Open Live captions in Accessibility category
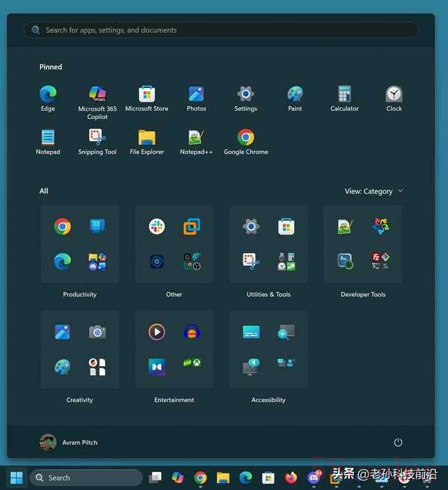This screenshot has width=448, height=490. (x=251, y=332)
